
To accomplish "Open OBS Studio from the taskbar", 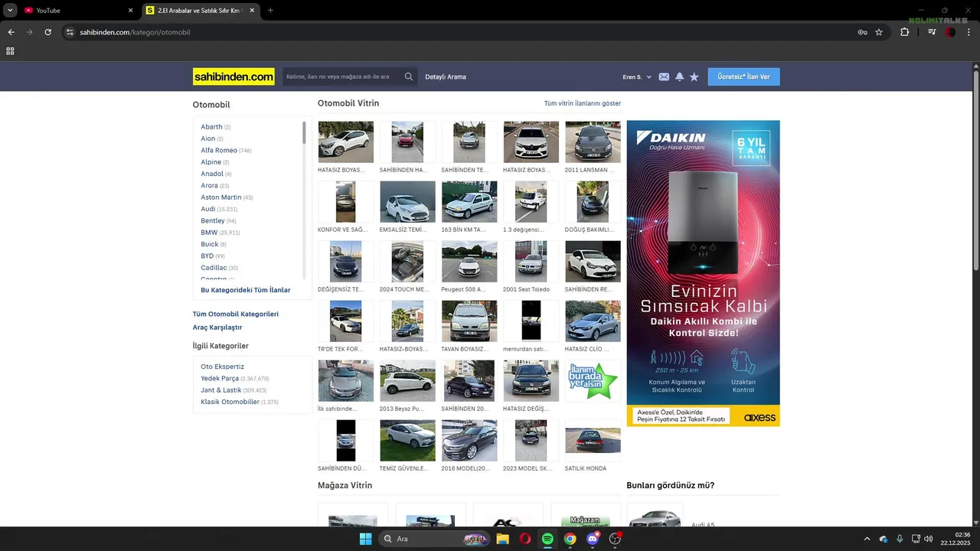I will (615, 539).
